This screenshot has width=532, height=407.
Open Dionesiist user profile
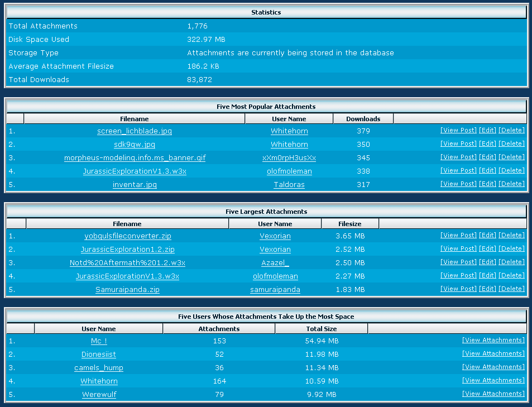pyautogui.click(x=99, y=355)
